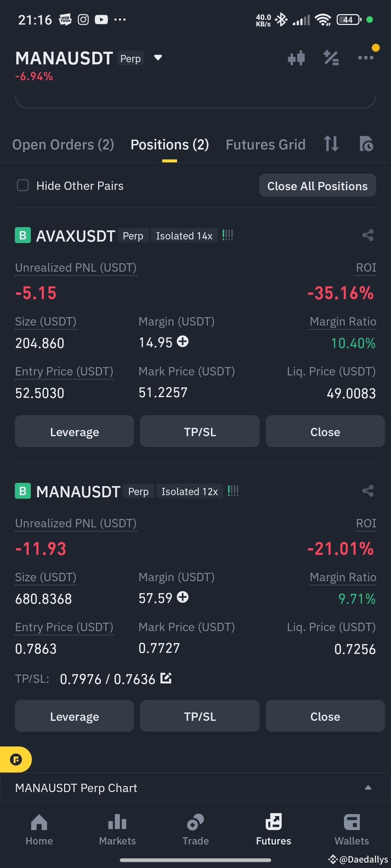Adjust leverage for MANAUSDT position

click(x=74, y=716)
